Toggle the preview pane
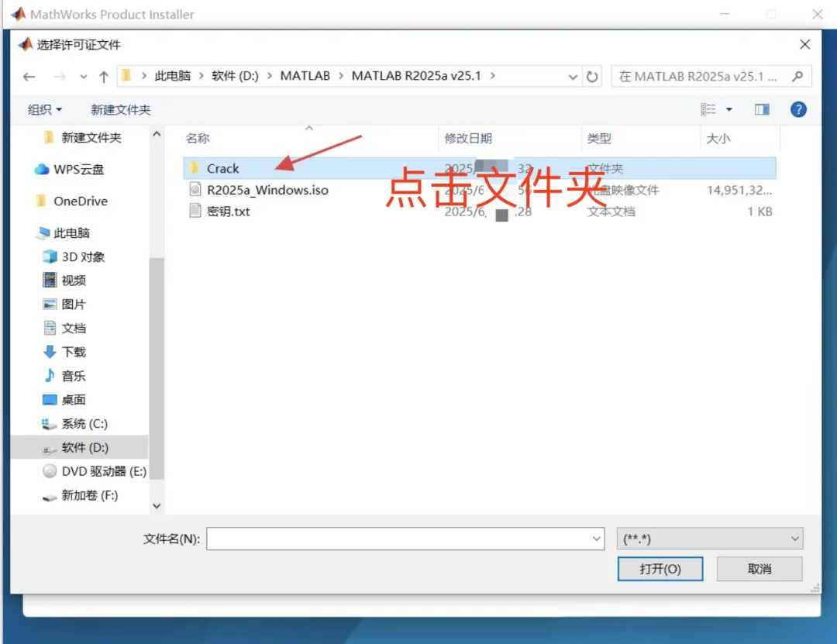837x644 pixels. pos(762,109)
